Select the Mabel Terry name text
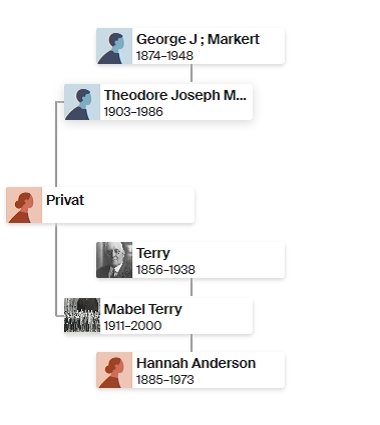380x425 pixels. pos(143,309)
